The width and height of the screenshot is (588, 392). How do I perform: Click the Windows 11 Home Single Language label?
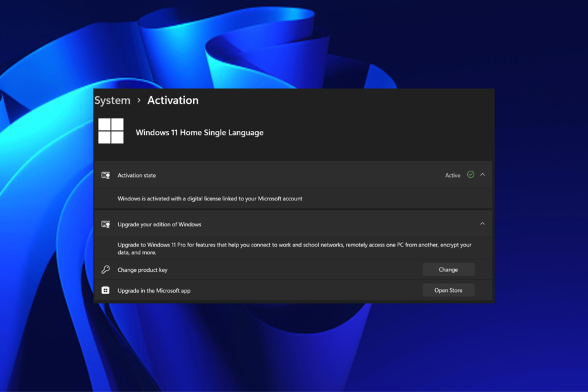(199, 133)
